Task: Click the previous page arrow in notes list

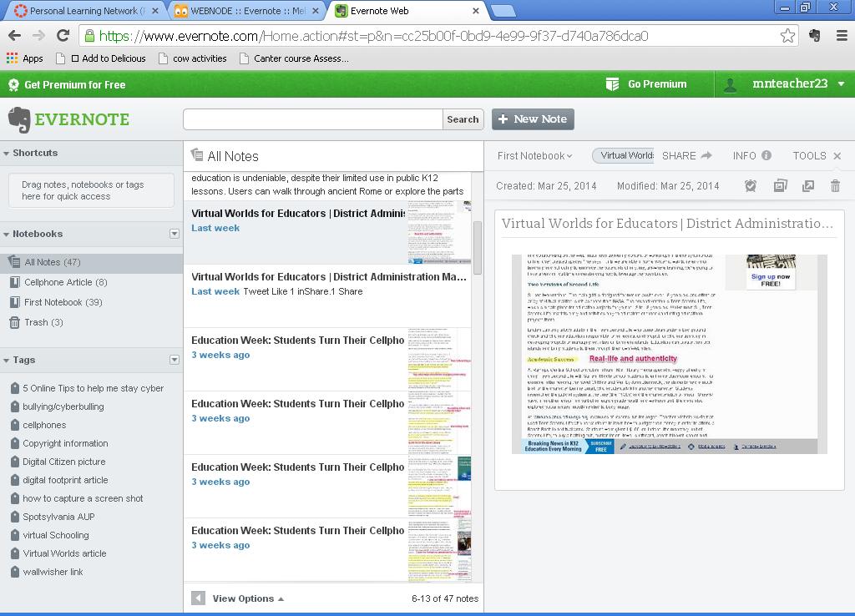Action: (198, 598)
